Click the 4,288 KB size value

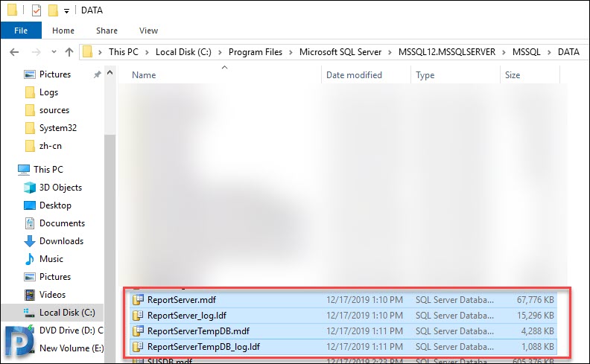click(x=538, y=331)
